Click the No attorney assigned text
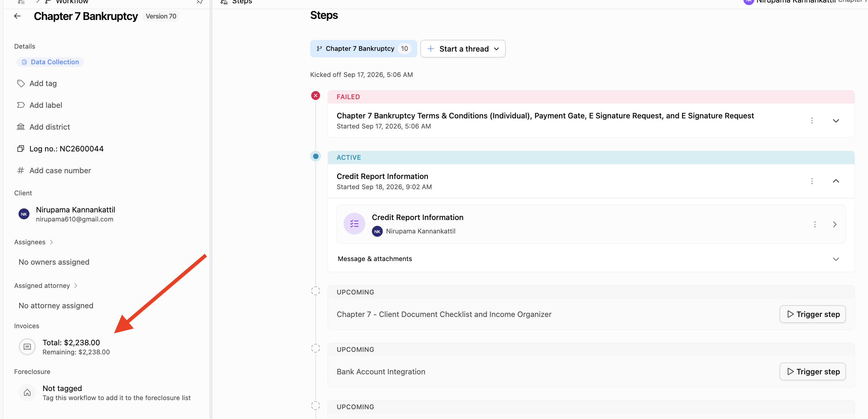Screen dimensions: 868x419 click(x=56, y=306)
